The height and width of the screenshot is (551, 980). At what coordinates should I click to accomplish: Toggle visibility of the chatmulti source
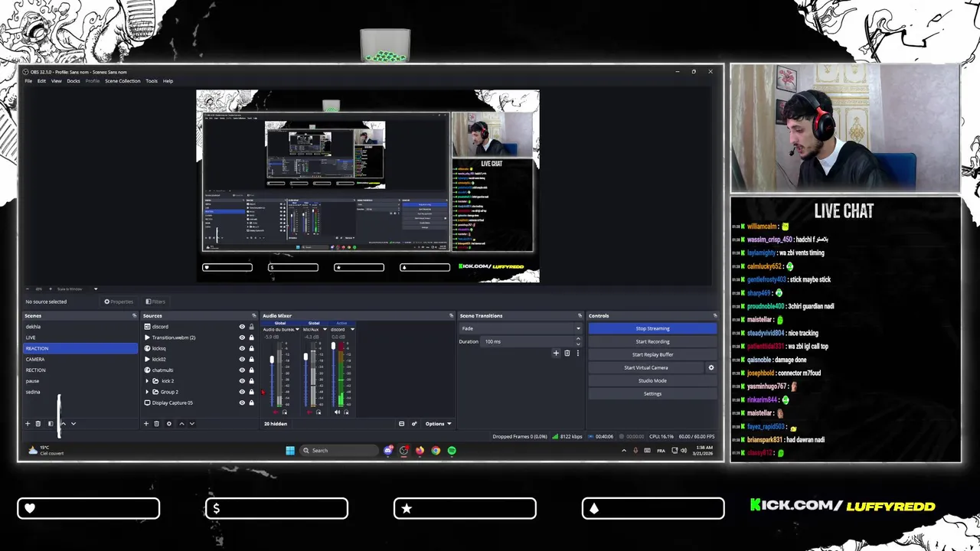[x=242, y=370]
